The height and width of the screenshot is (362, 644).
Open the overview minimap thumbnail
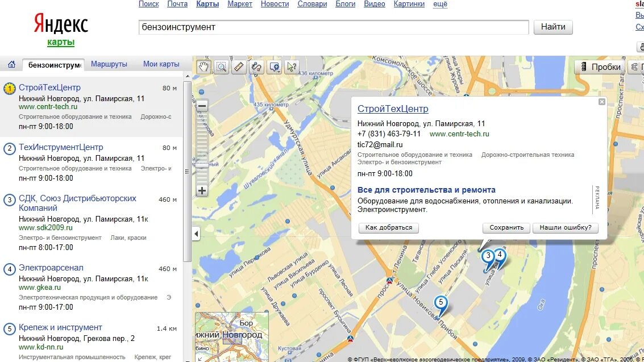(232, 336)
